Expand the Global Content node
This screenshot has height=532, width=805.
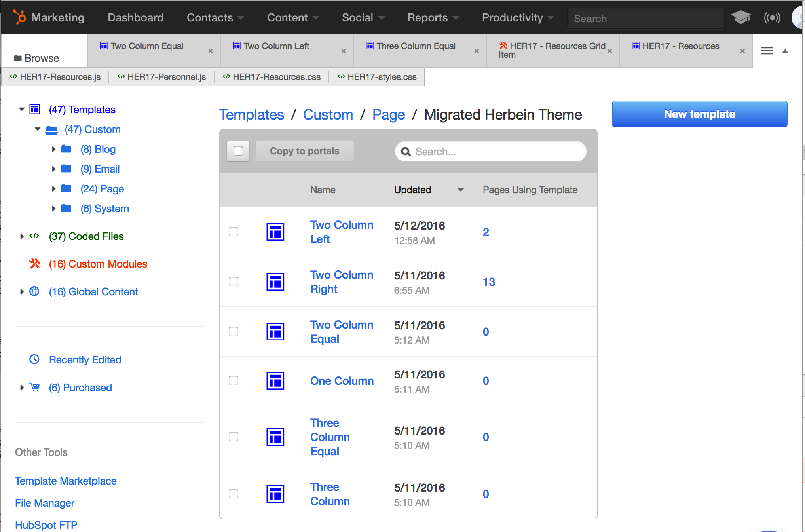[22, 292]
